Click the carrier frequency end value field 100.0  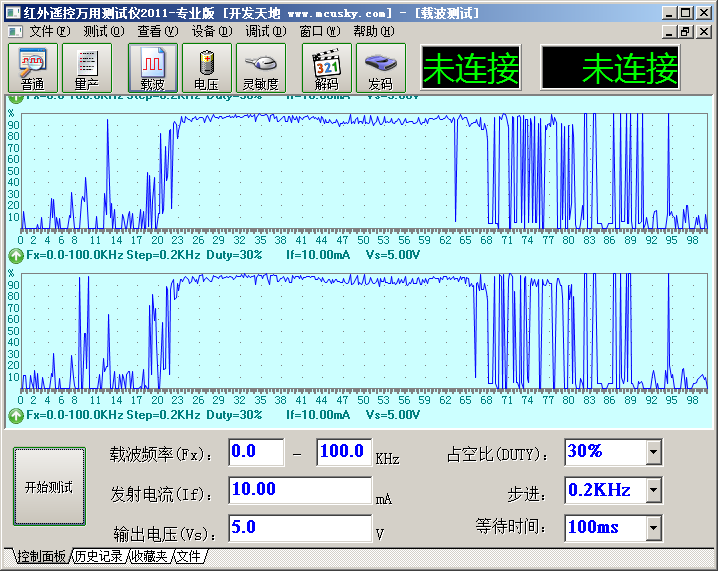(343, 452)
